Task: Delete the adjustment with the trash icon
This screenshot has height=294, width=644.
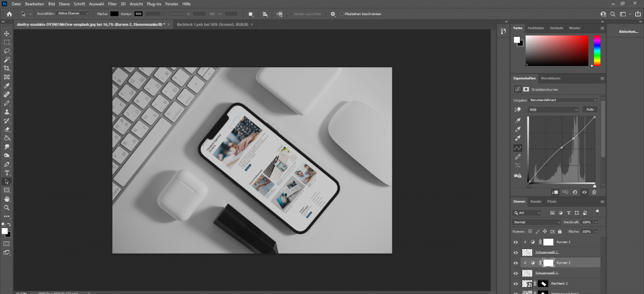Action: [x=594, y=192]
